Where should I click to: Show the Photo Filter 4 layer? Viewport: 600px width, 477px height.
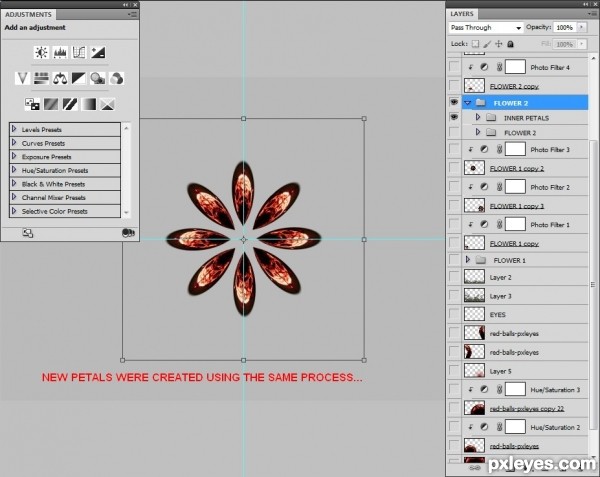coord(454,67)
